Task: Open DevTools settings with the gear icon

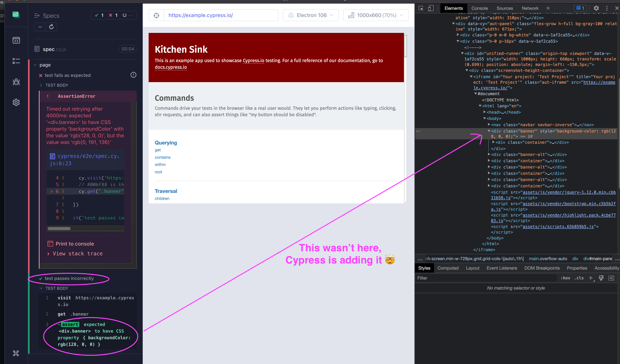Action: tap(596, 8)
